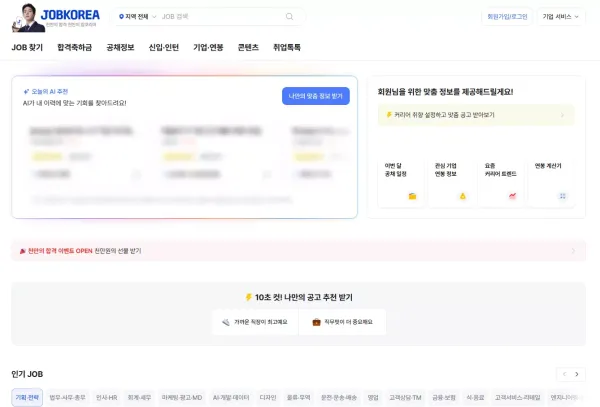This screenshot has width=600, height=407.
Task: Click the 커리어 취향 설정하고 맞춤 공고 받아보기 link
Action: point(444,115)
